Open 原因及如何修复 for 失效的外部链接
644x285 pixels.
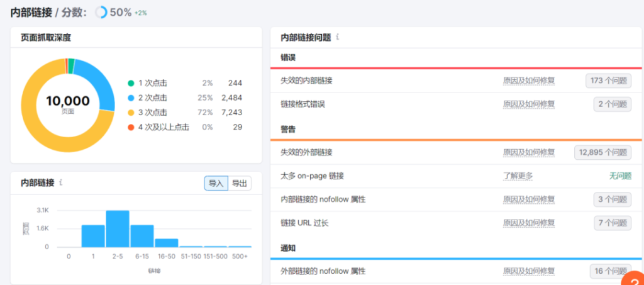[x=529, y=152]
